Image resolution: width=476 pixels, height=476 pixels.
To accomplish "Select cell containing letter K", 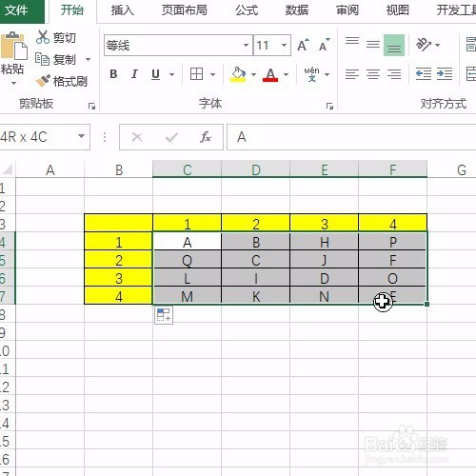I will click(x=255, y=296).
